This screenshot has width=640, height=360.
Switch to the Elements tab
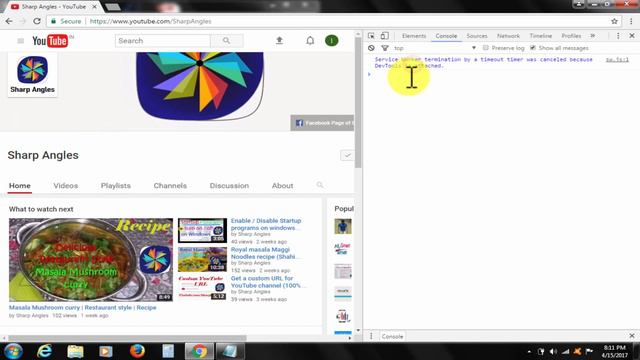(x=413, y=36)
